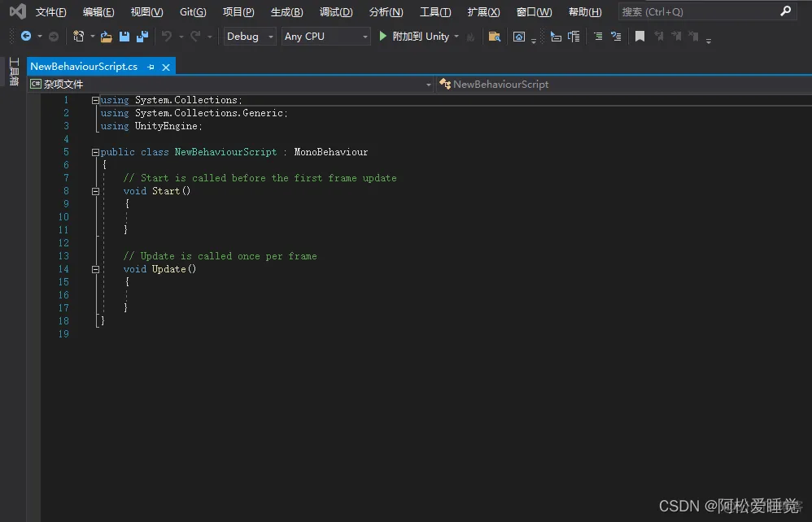Open dropdown arrow beside Attach to Unity
812x522 pixels.
pyautogui.click(x=456, y=37)
